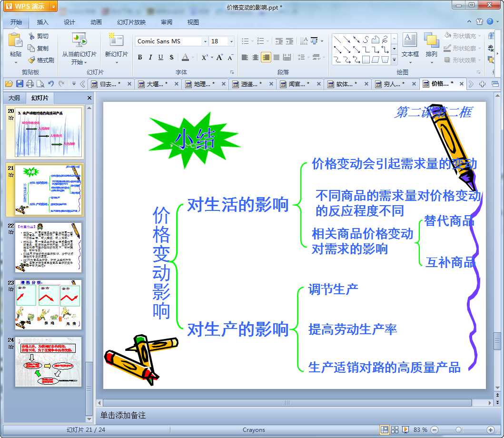Click the increase indent icon
504x438 pixels.
(x=290, y=41)
